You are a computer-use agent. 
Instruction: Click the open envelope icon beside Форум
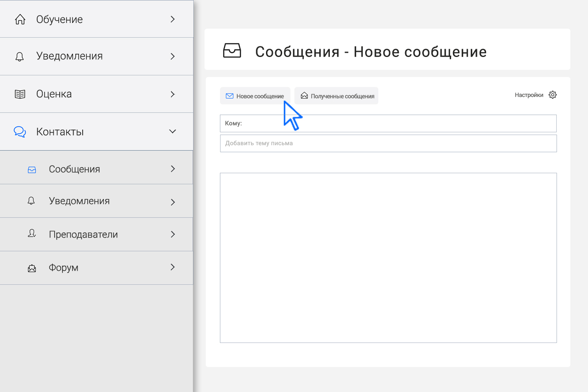pos(32,268)
